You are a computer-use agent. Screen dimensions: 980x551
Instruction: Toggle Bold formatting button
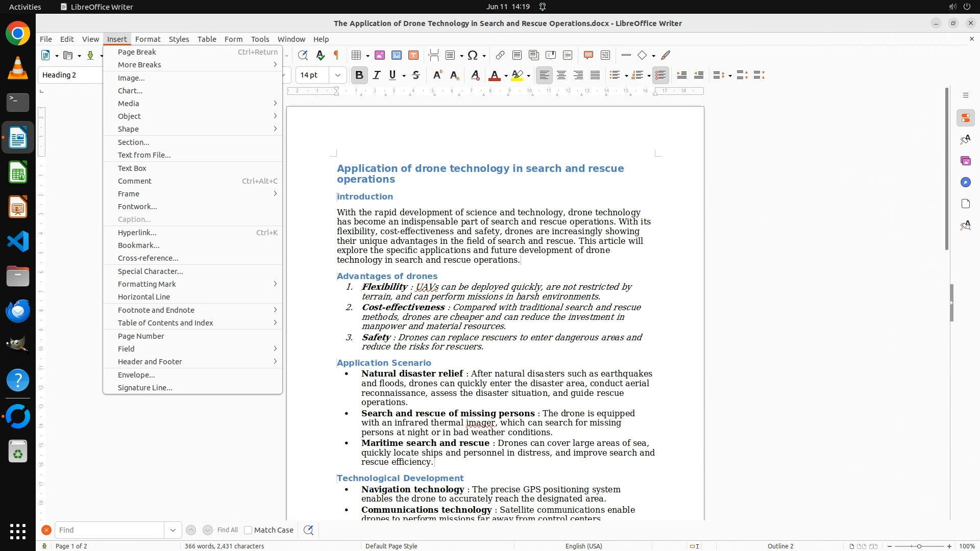coord(359,76)
